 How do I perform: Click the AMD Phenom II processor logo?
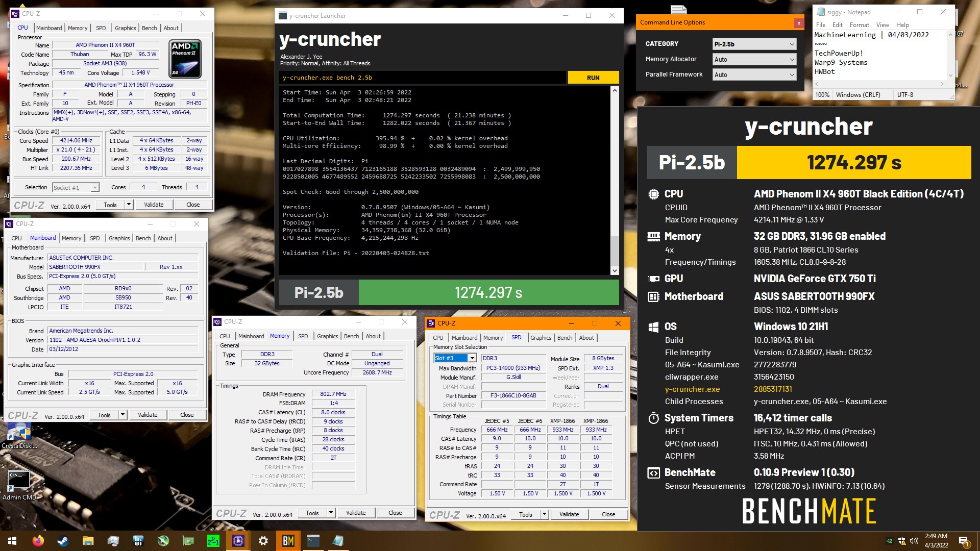click(185, 58)
